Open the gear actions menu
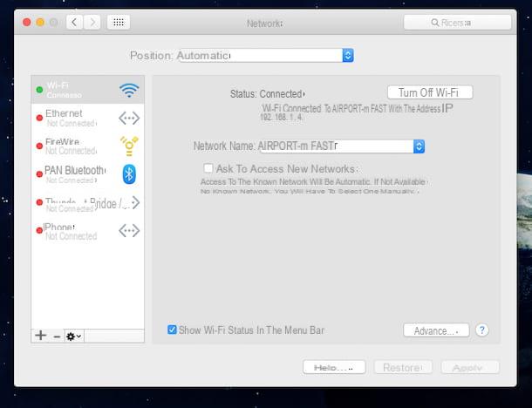Viewport: 532px width, 408px height. pyautogui.click(x=74, y=337)
